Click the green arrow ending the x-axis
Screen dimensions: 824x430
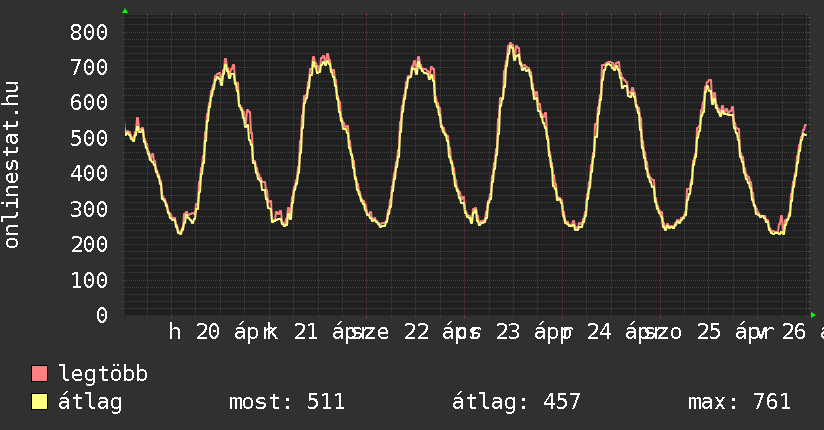pos(813,314)
